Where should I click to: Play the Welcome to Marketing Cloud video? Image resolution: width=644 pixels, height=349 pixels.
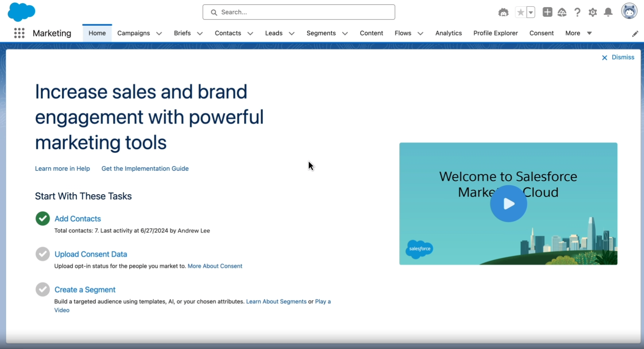(x=508, y=203)
